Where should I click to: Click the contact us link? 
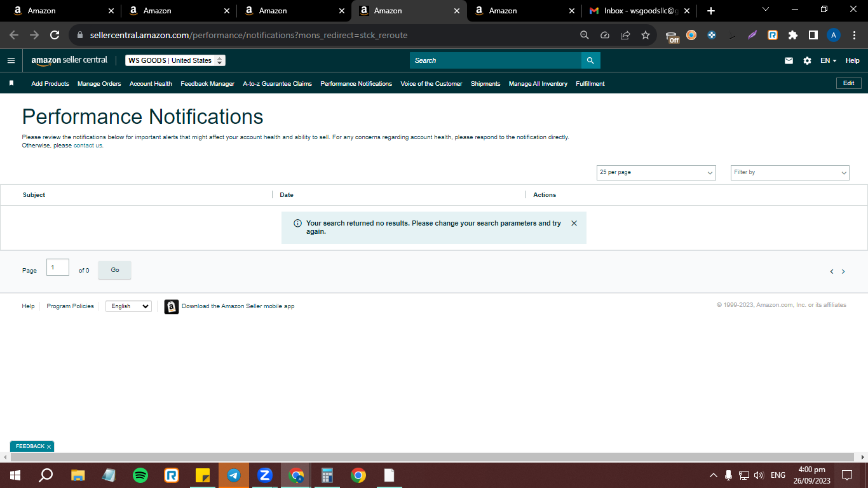[88, 146]
